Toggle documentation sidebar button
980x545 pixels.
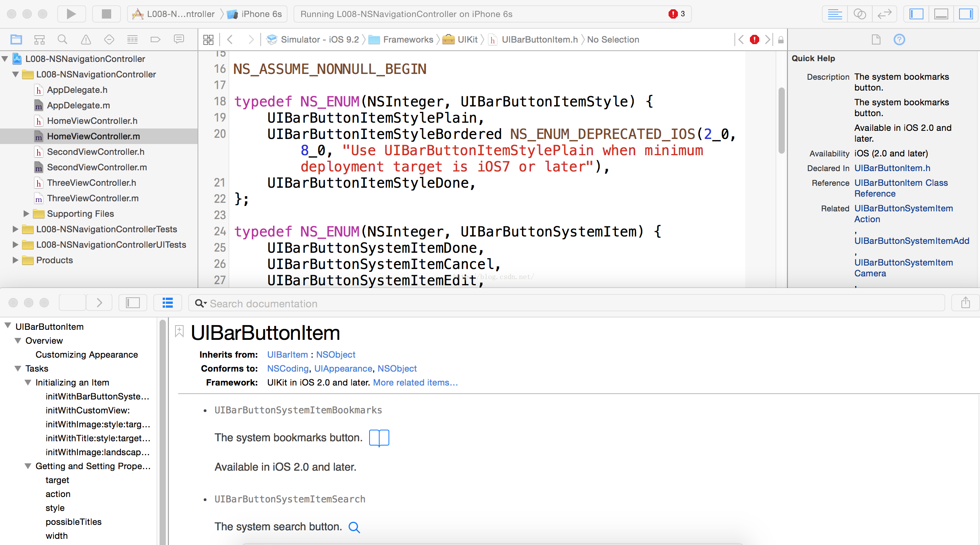[x=132, y=303]
